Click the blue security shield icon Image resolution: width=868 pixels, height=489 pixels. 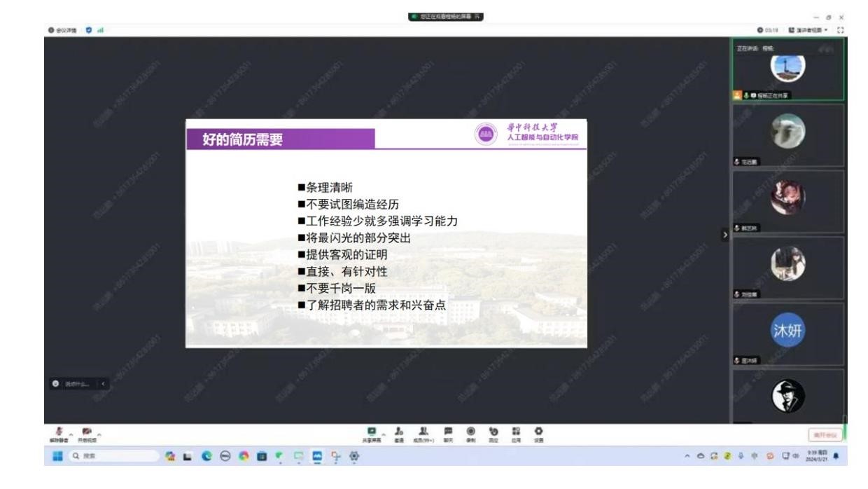(88, 29)
